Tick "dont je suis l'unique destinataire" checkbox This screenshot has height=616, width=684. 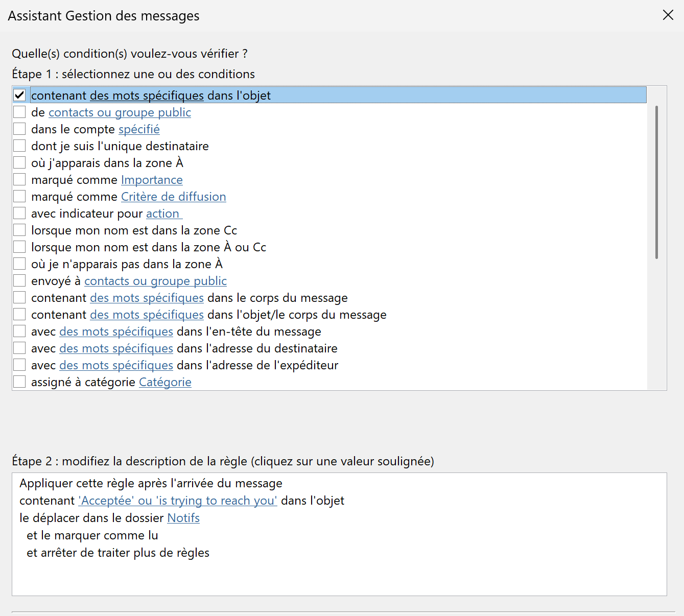(19, 146)
